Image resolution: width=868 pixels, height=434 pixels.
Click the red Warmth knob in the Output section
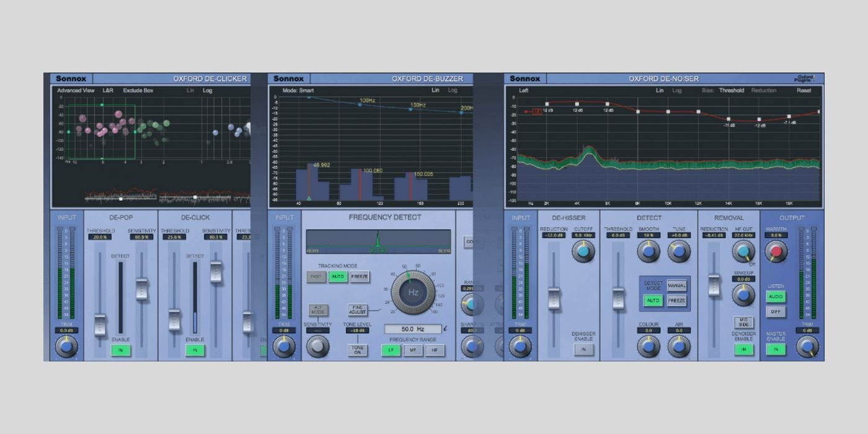click(x=777, y=251)
